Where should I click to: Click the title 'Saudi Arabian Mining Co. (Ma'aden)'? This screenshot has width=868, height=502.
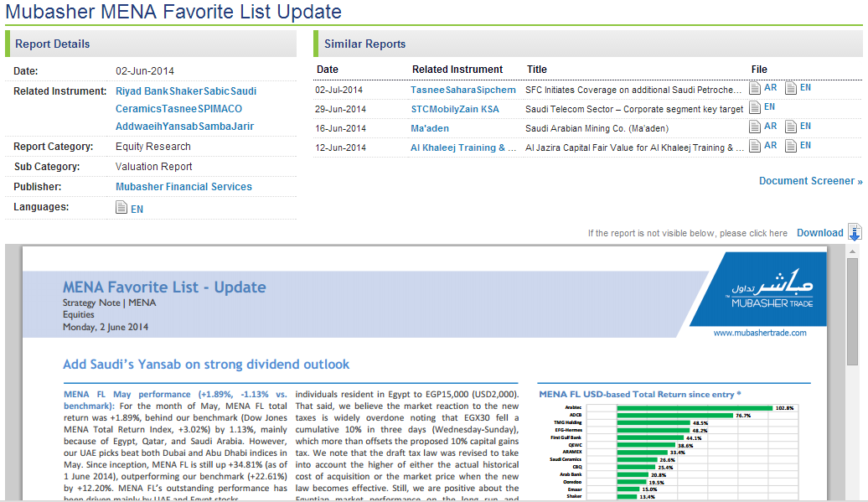[597, 128]
